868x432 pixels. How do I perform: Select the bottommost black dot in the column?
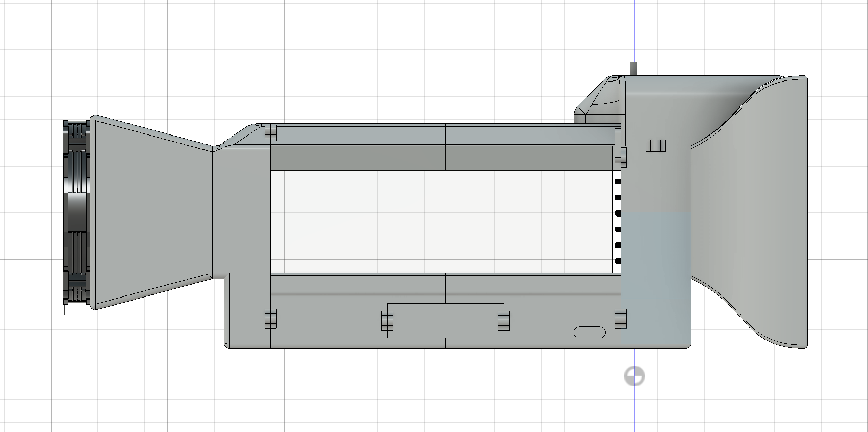618,261
